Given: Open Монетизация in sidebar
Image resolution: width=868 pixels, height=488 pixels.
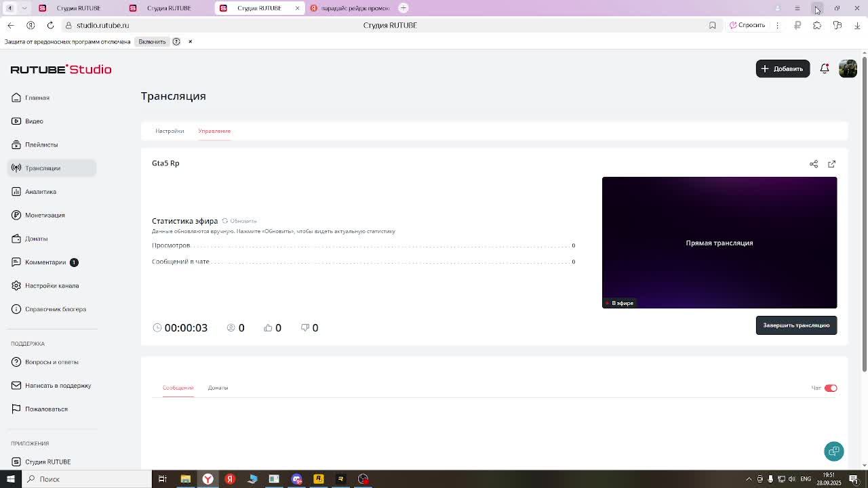Looking at the screenshot, I should 52,215.
